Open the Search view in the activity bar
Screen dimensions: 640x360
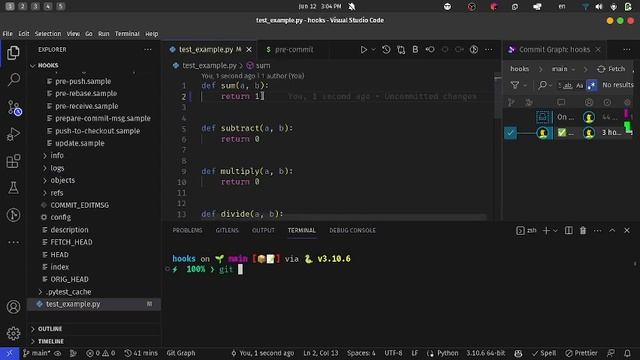(x=14, y=79)
